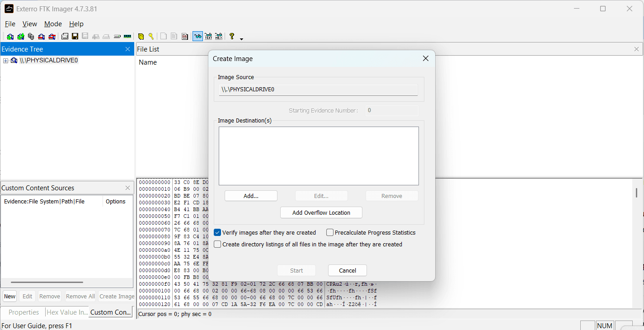Toggle Verify images after they are created
This screenshot has height=330, width=644.
pyautogui.click(x=217, y=232)
